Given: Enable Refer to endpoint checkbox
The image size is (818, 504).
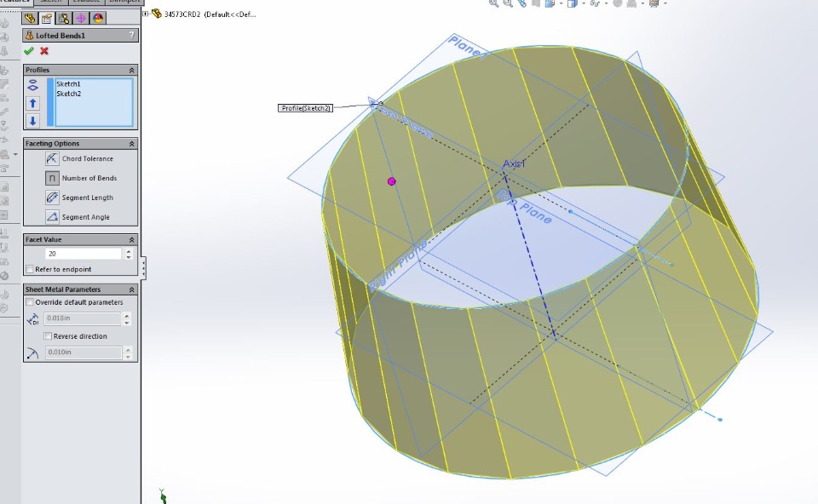Looking at the screenshot, I should point(31,270).
